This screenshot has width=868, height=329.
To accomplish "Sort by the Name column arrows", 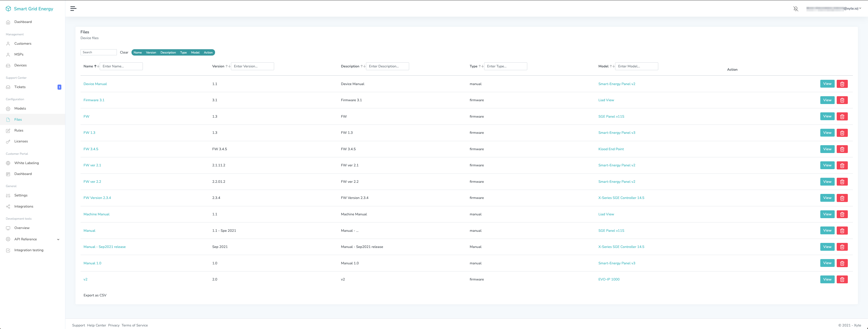I will (97, 66).
